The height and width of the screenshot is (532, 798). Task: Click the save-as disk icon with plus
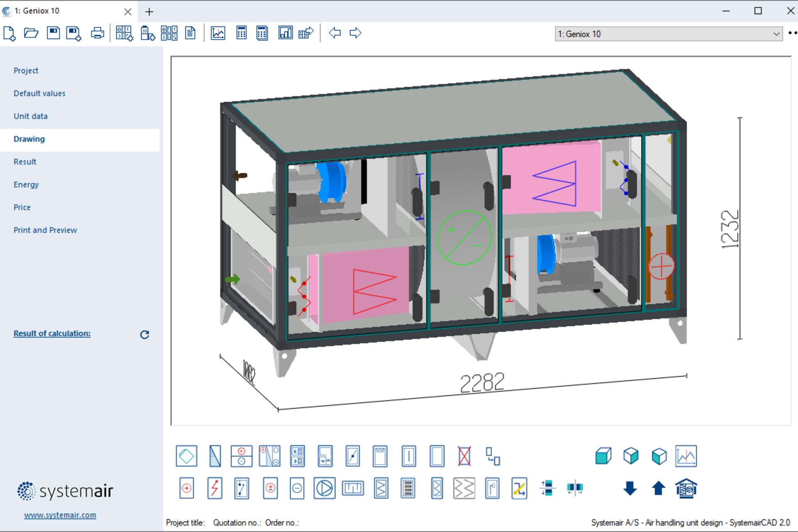pos(74,33)
